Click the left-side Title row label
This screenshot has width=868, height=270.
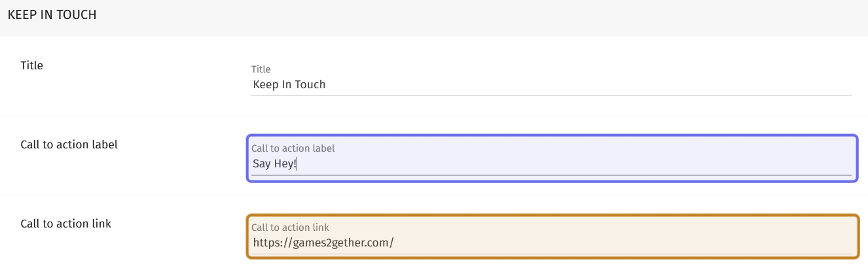point(32,65)
